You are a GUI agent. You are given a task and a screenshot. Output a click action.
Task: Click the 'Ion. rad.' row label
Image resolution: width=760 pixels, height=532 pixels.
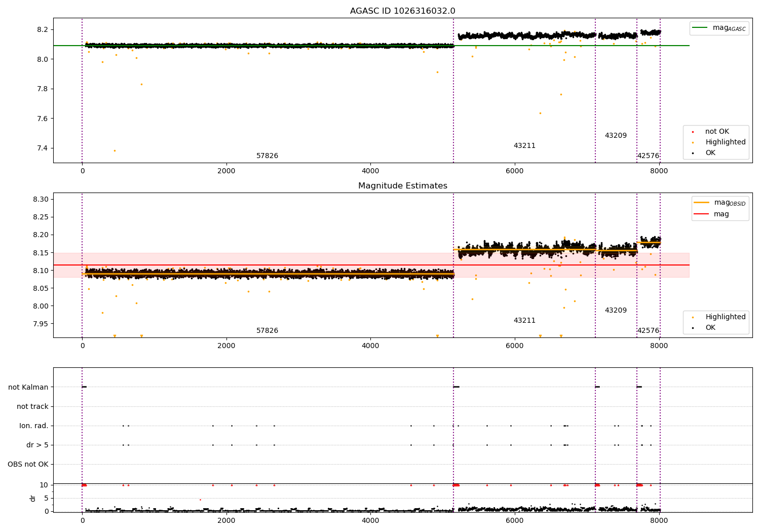point(34,426)
